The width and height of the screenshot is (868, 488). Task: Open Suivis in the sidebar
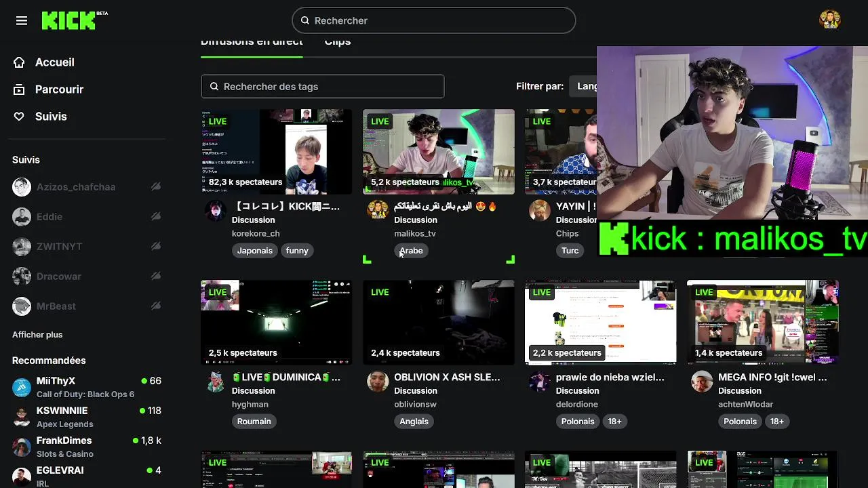51,117
